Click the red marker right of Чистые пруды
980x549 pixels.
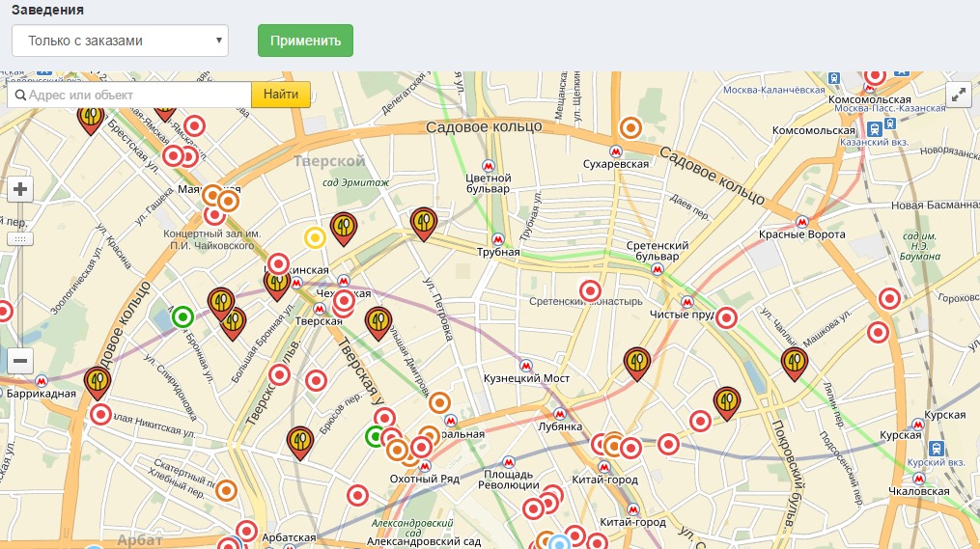click(x=727, y=317)
